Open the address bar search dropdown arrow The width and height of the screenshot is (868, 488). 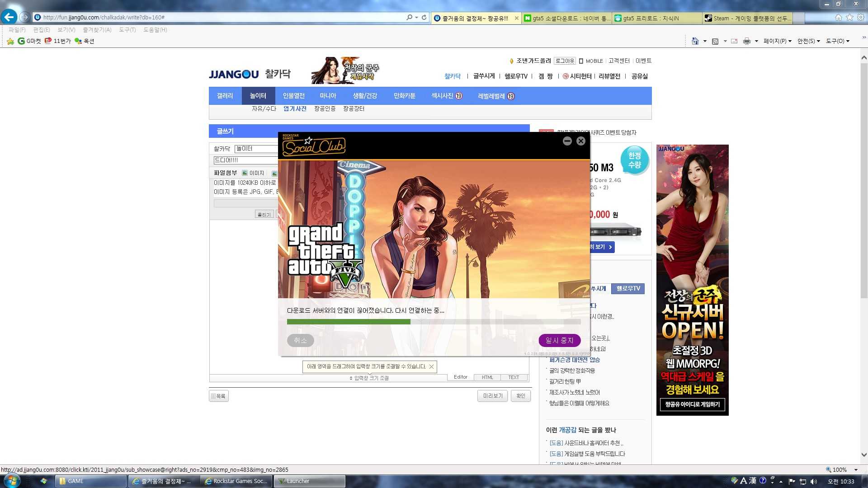coord(416,18)
